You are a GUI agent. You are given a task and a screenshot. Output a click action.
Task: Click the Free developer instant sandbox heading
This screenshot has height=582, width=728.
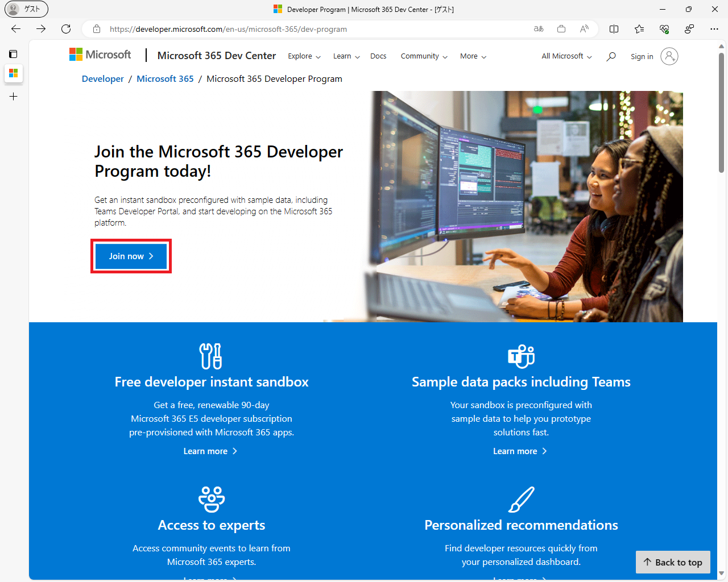pyautogui.click(x=212, y=382)
